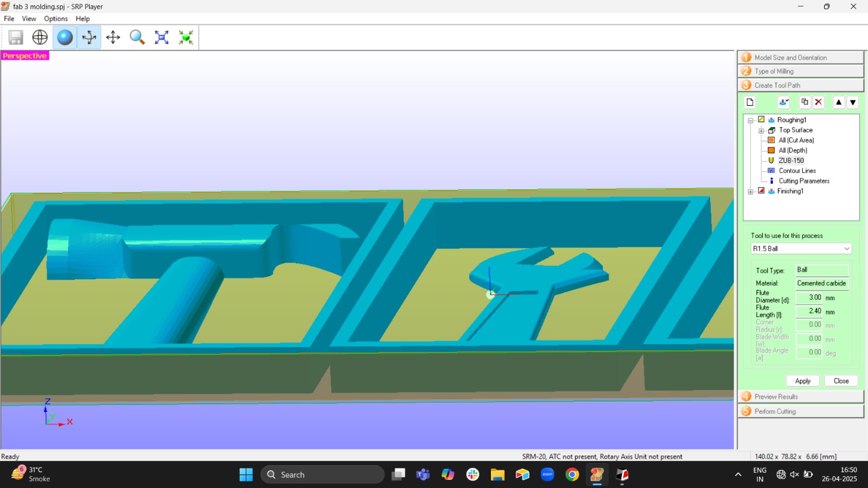
Task: Click the Tool Type Ball field
Action: (x=822, y=270)
